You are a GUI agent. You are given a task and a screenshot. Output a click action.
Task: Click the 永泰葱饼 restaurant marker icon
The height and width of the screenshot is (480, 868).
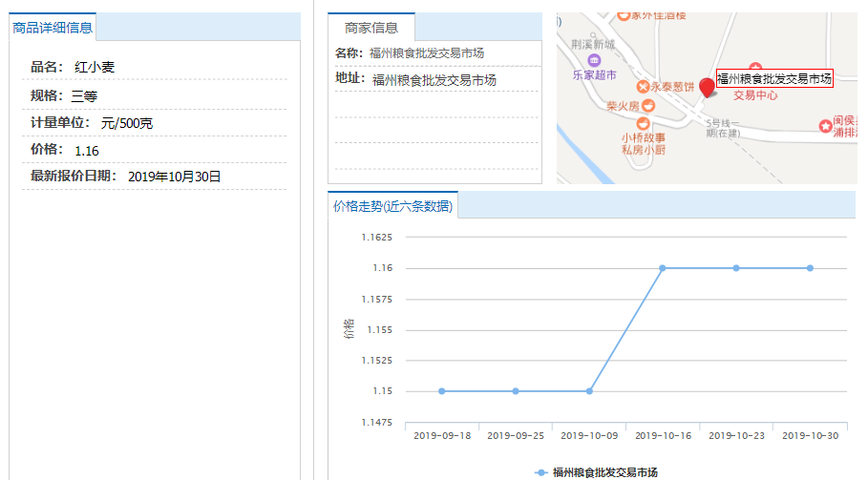[643, 87]
